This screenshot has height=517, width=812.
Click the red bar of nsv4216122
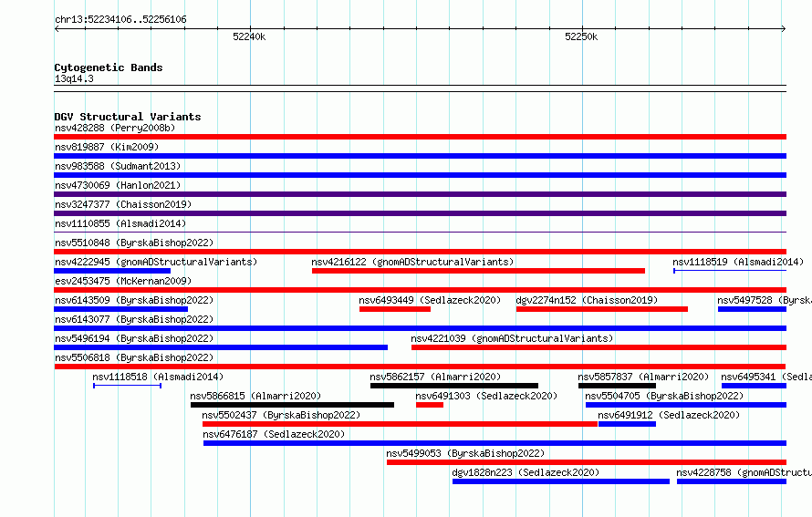pos(478,271)
